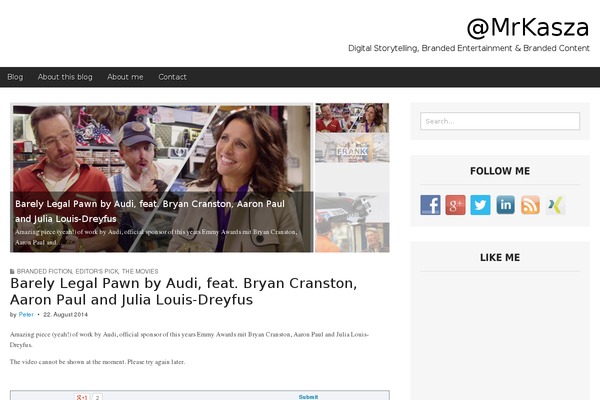Open the Branded Fiction category link
The image size is (600, 400).
pyautogui.click(x=44, y=271)
